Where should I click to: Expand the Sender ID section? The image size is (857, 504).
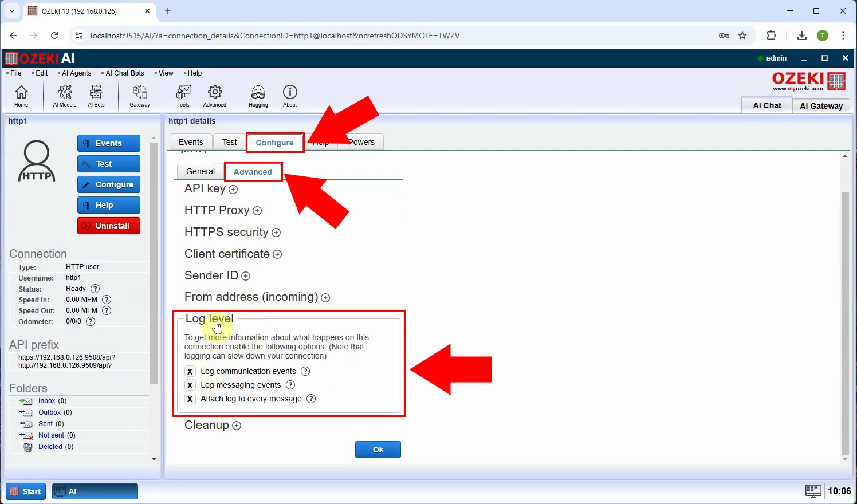coord(246,276)
